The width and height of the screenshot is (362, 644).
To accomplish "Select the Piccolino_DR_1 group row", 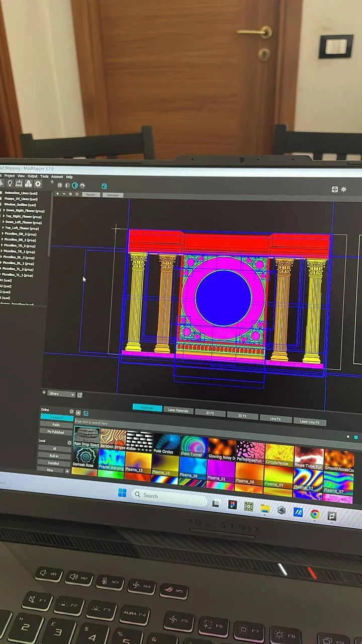I will point(20,240).
